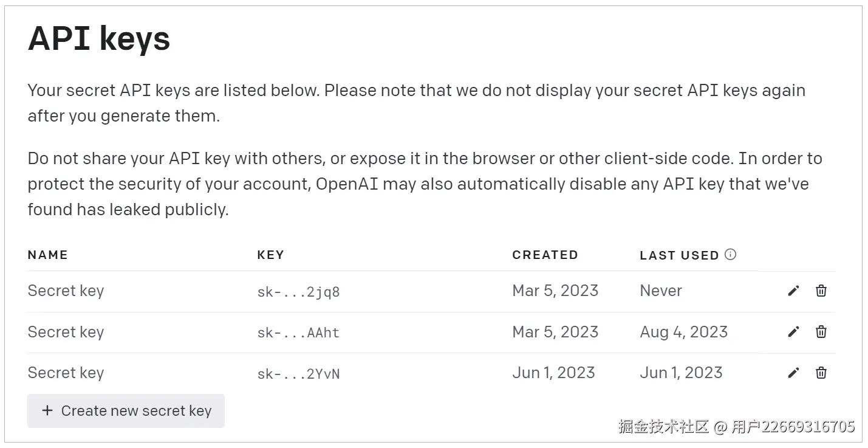Screen dimensions: 868x448
Task: Revoke the key ending in 2YvN
Action: [821, 373]
